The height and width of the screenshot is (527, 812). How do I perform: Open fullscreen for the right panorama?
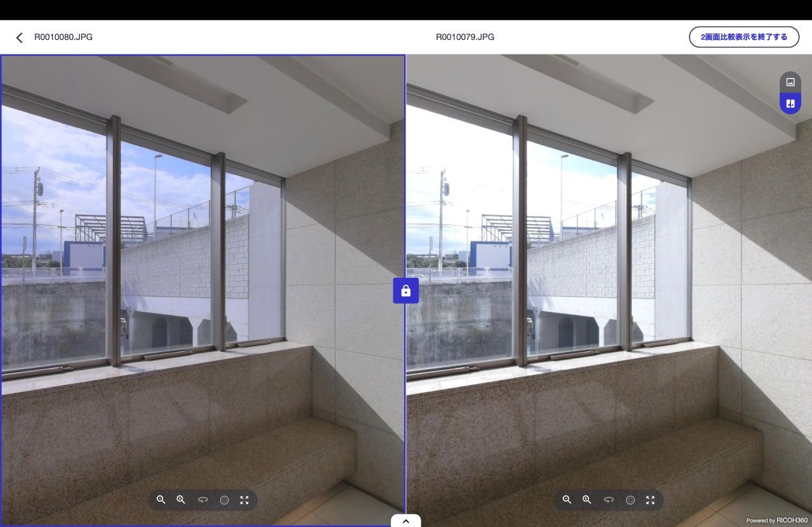point(650,500)
